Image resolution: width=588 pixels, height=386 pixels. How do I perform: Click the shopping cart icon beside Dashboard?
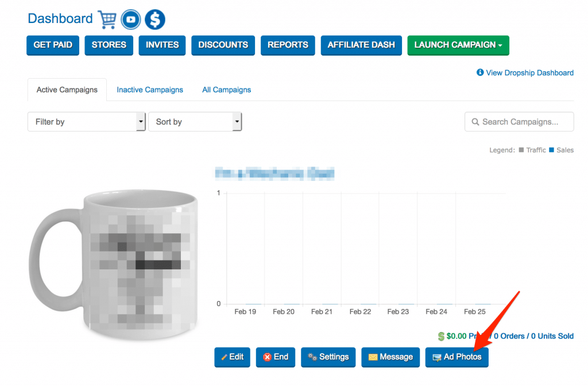tap(107, 19)
